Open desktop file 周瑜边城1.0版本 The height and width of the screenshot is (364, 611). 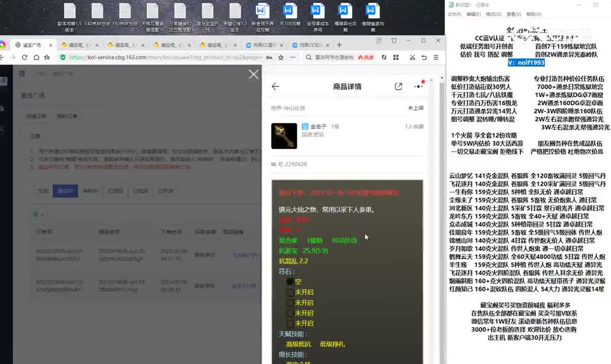tap(235, 18)
